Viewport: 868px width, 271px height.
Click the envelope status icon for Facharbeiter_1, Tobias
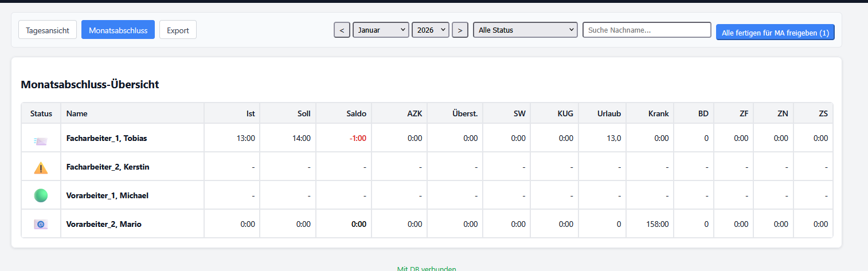(41, 140)
